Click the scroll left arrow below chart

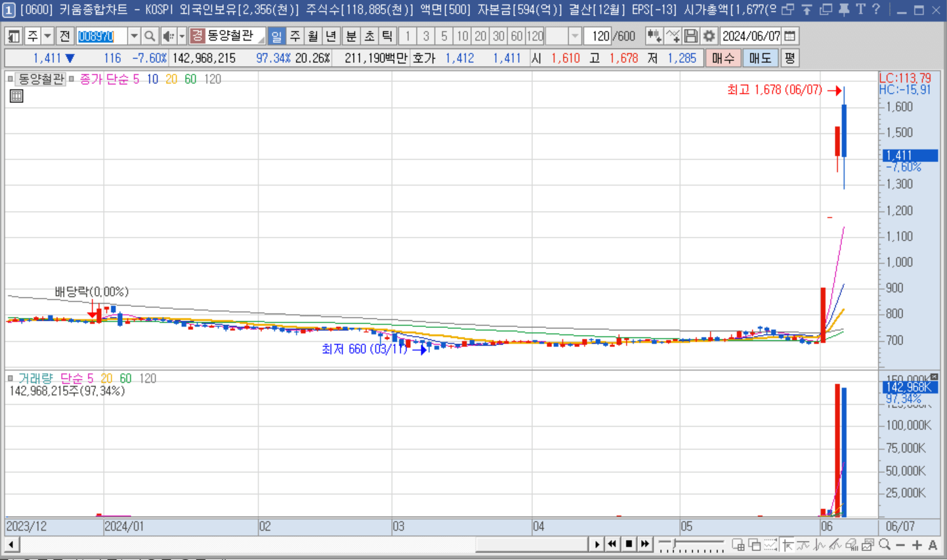[12, 544]
